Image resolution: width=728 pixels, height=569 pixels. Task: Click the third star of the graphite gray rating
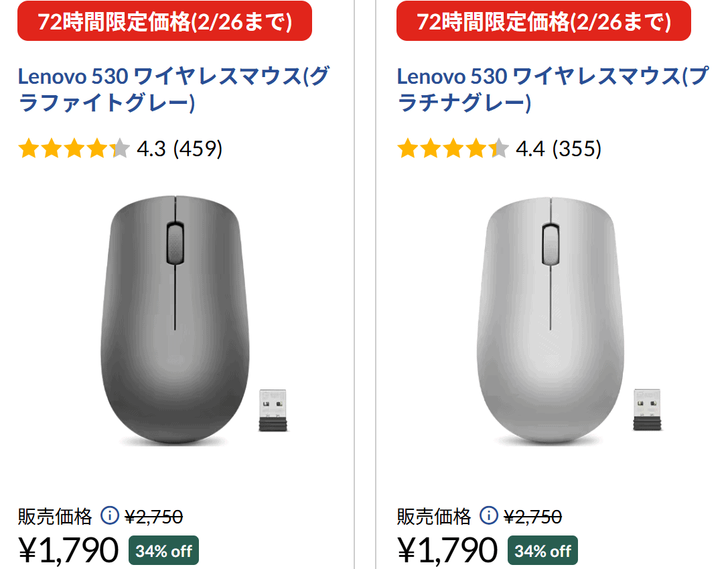coord(74,148)
